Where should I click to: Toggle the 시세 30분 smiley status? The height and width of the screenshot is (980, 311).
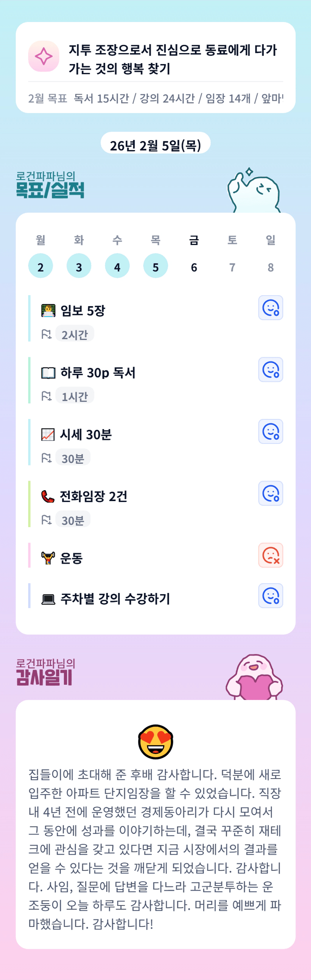[x=270, y=432]
